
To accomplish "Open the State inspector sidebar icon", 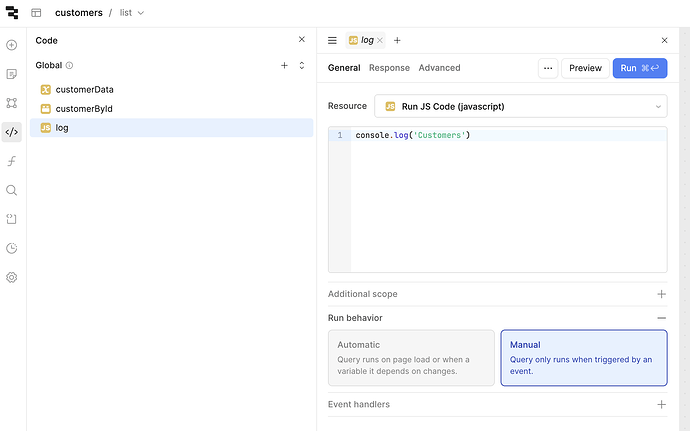I will 12,219.
